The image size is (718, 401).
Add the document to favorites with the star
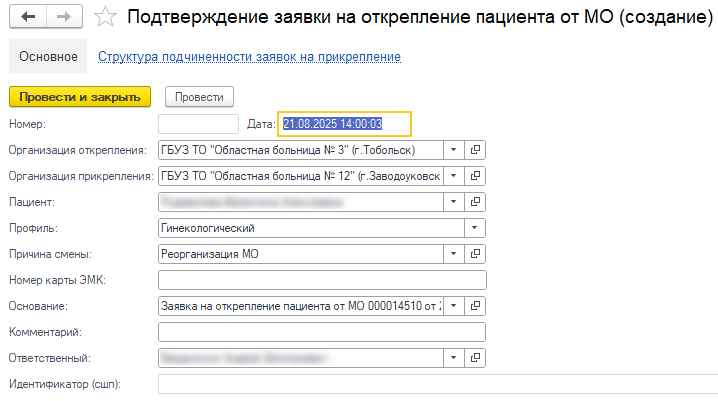103,17
